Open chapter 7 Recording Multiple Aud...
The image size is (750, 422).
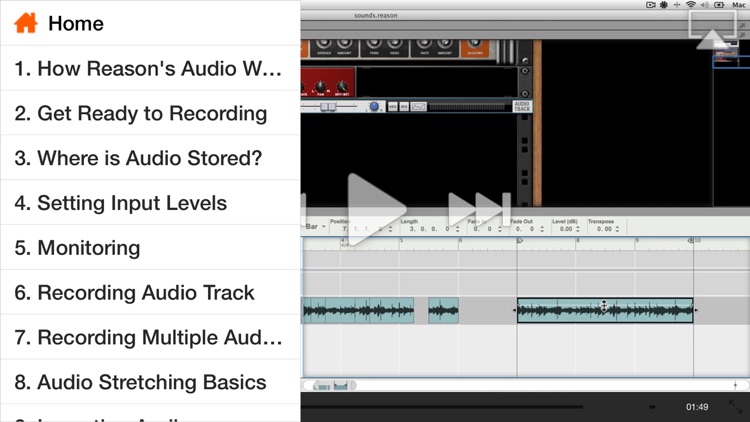point(150,337)
